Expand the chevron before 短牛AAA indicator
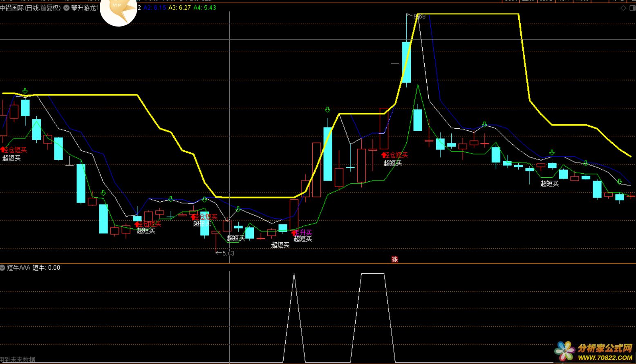Screen dimensions: 636x364 pos(2,268)
